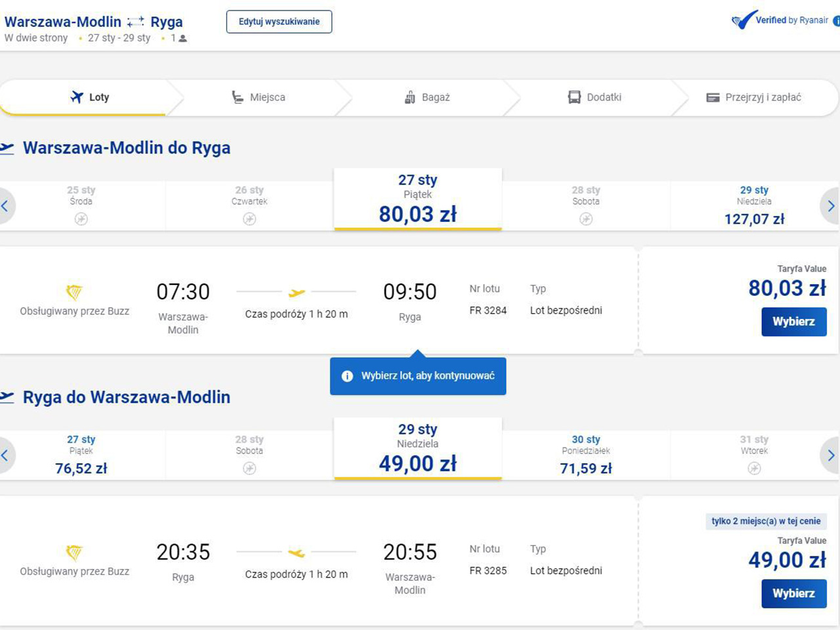
Task: Click the Ryanair harp logo for flight FR 3285
Action: coord(74,552)
